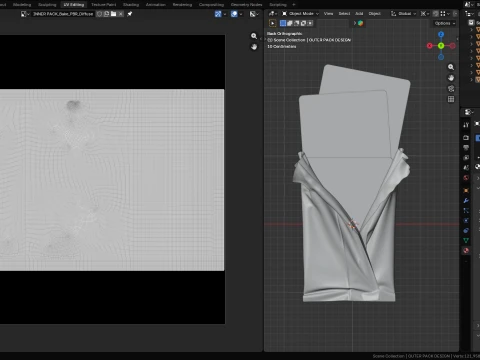Open the Shading workspace tab

click(131, 5)
